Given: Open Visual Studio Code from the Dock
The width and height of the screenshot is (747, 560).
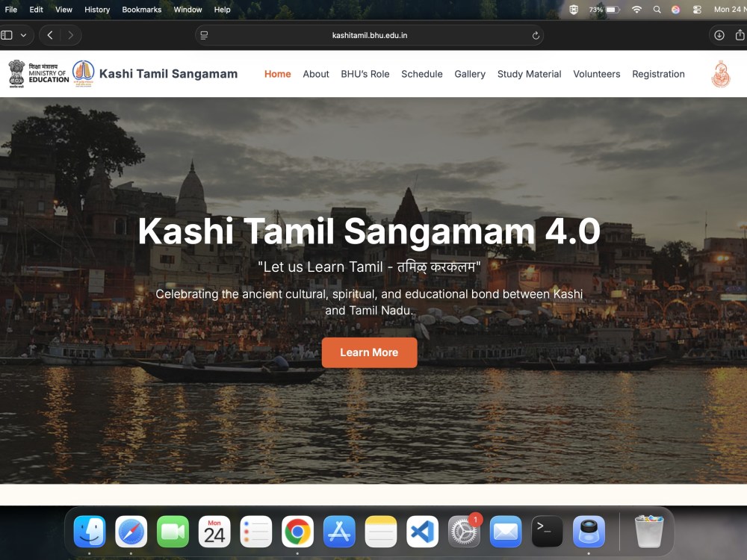Looking at the screenshot, I should 422,532.
